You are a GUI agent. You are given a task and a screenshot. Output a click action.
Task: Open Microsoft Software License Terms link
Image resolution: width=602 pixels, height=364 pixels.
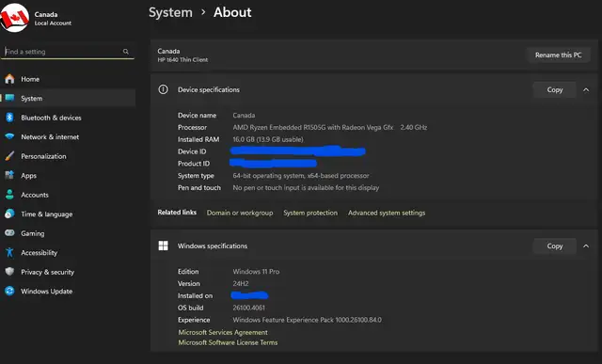click(x=228, y=342)
